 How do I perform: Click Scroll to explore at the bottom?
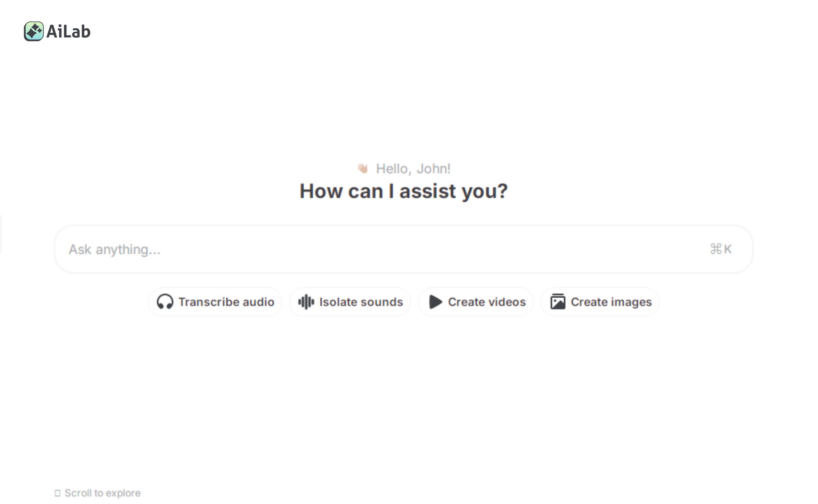(x=102, y=492)
